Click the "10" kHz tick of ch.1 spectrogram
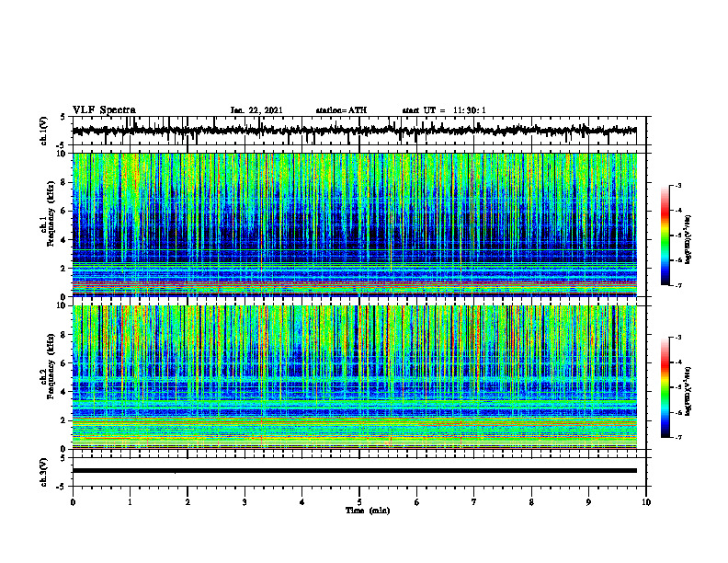The width and height of the screenshot is (728, 563). click(x=63, y=154)
